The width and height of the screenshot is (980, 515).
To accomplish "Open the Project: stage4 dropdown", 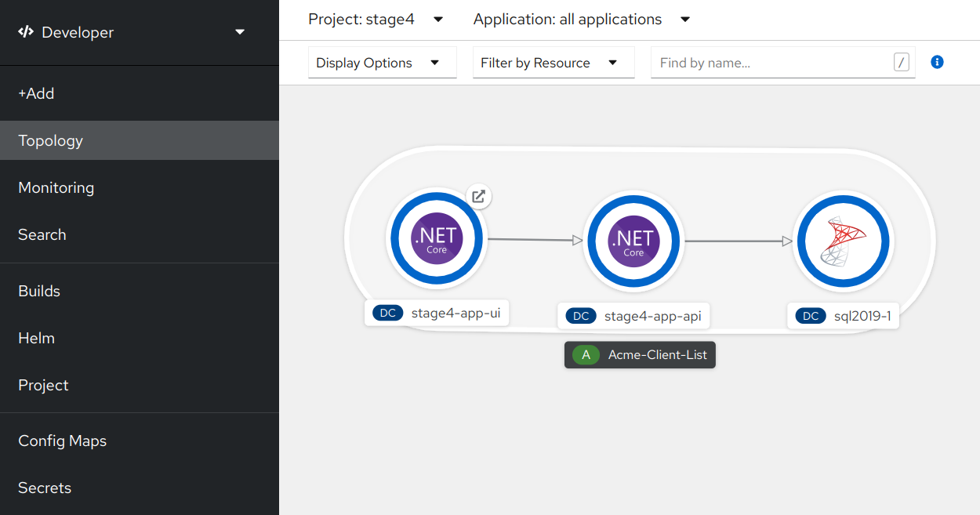I will pyautogui.click(x=376, y=20).
